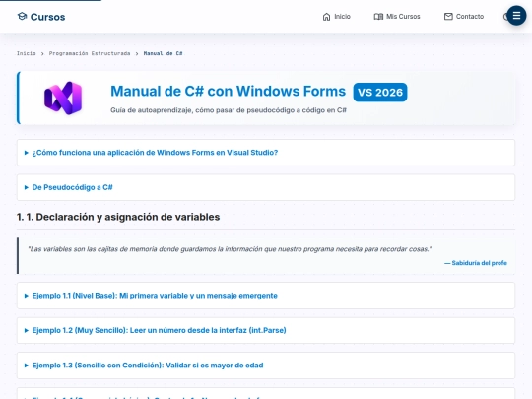
Task: Click the Manual de C# breadcrumb item
Action: 163,53
